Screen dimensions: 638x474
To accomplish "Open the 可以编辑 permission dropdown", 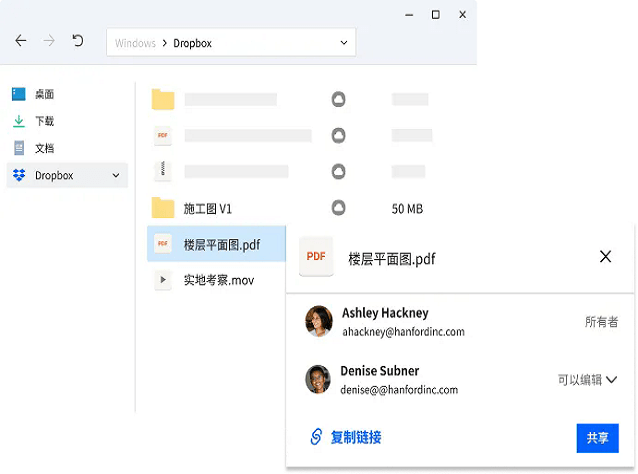I will 587,380.
